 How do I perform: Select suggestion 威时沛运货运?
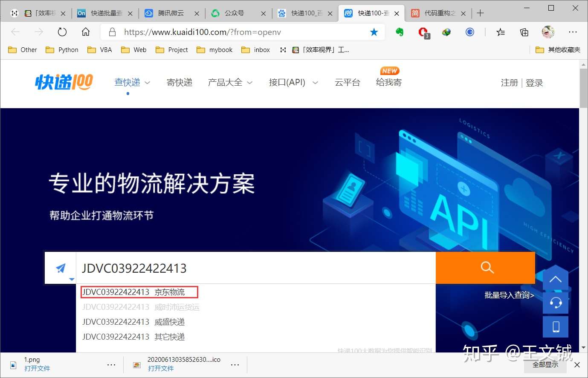(x=141, y=307)
